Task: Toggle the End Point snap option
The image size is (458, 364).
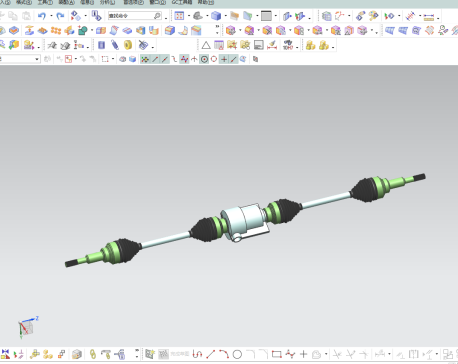Action: pos(155,59)
